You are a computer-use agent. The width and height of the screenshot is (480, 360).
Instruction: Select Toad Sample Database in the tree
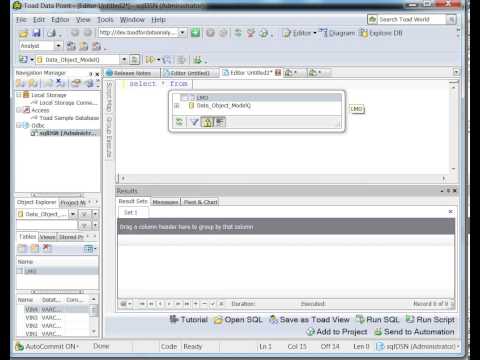65,118
